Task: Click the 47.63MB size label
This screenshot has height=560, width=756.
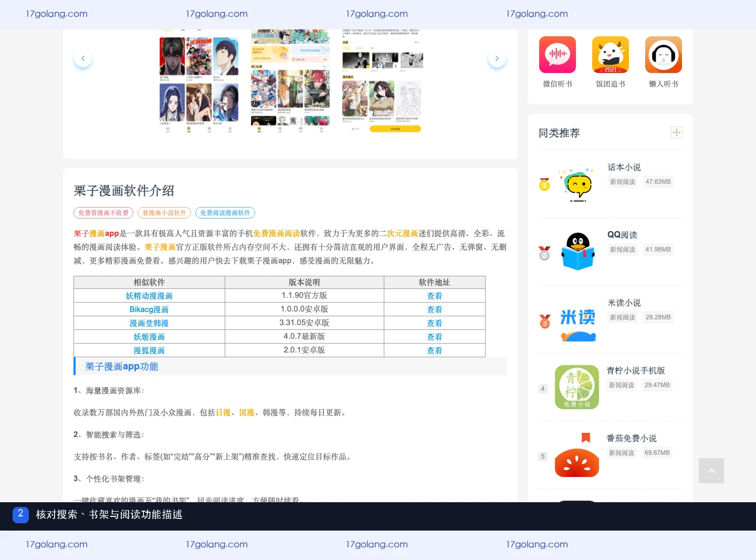Action: coord(658,182)
